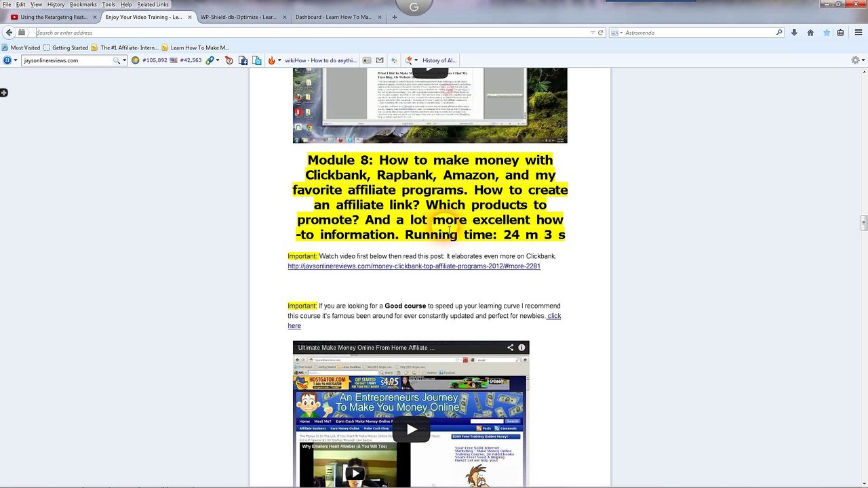This screenshot has width=868, height=488.
Task: Expand the Alexa search box dropdown arrow
Action: click(124, 60)
